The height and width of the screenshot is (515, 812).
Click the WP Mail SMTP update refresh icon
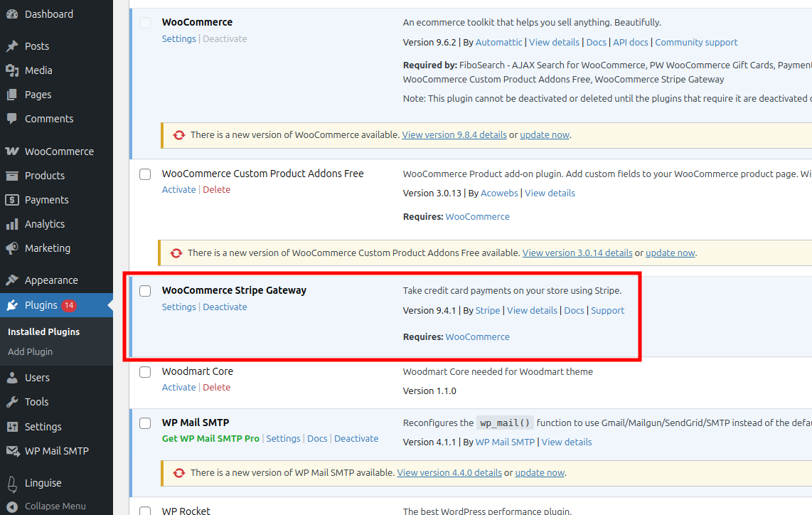point(179,473)
